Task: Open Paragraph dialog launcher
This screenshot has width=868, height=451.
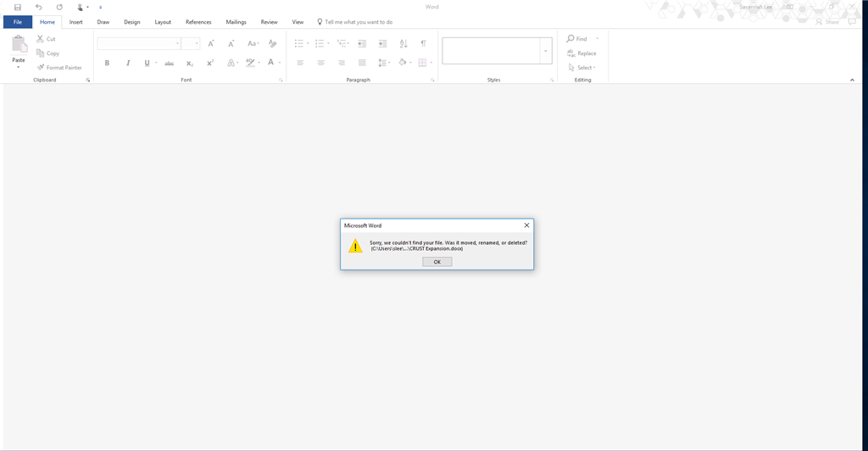Action: 432,81
